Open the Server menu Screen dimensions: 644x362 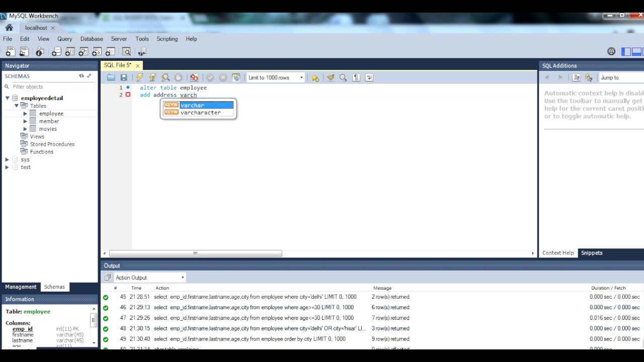[119, 39]
